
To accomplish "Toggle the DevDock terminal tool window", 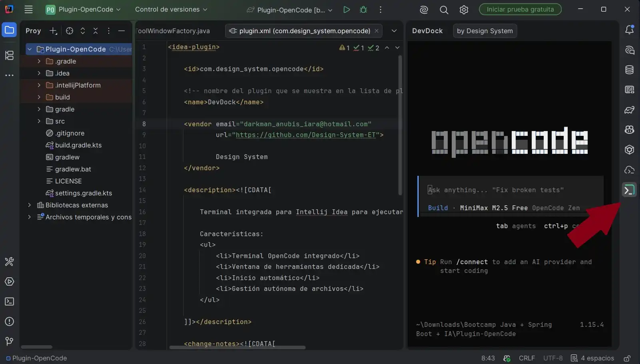I will pos(630,190).
